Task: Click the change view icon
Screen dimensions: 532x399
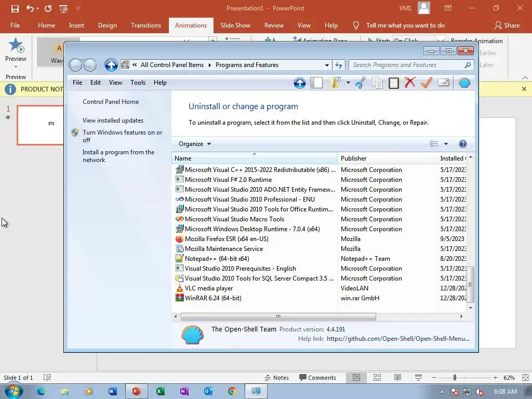Action: [x=434, y=144]
